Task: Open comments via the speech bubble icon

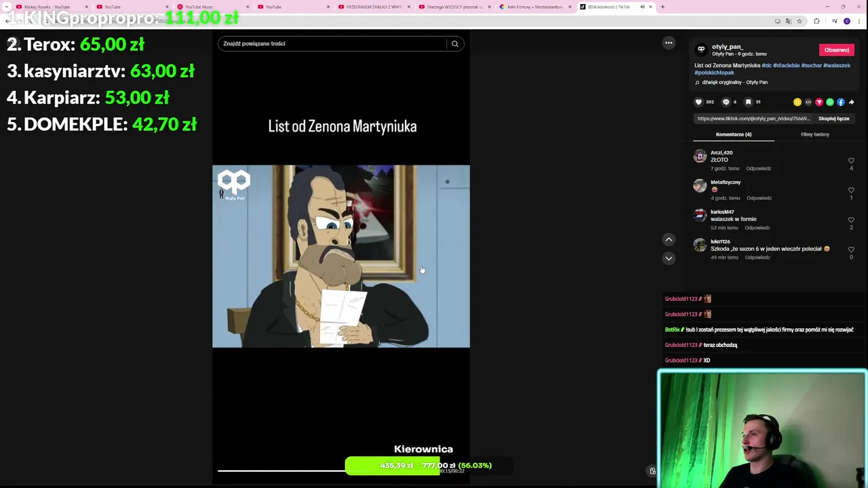Action: (726, 102)
